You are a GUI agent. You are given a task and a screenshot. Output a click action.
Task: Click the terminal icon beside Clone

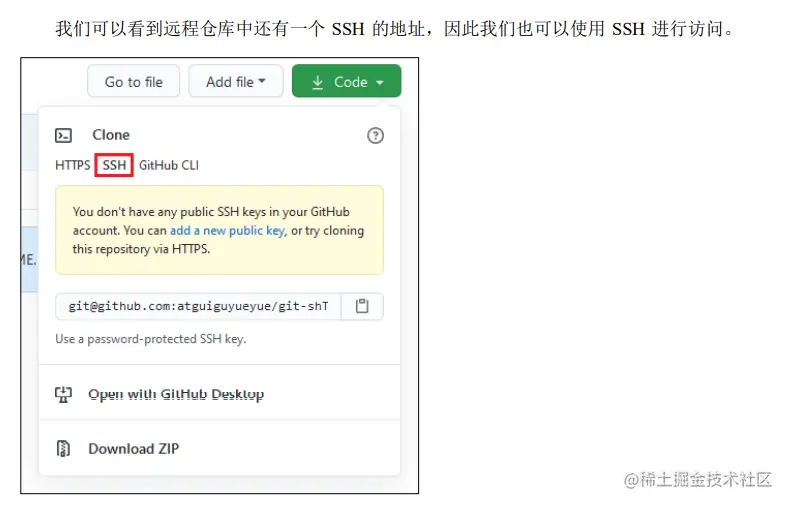point(63,136)
